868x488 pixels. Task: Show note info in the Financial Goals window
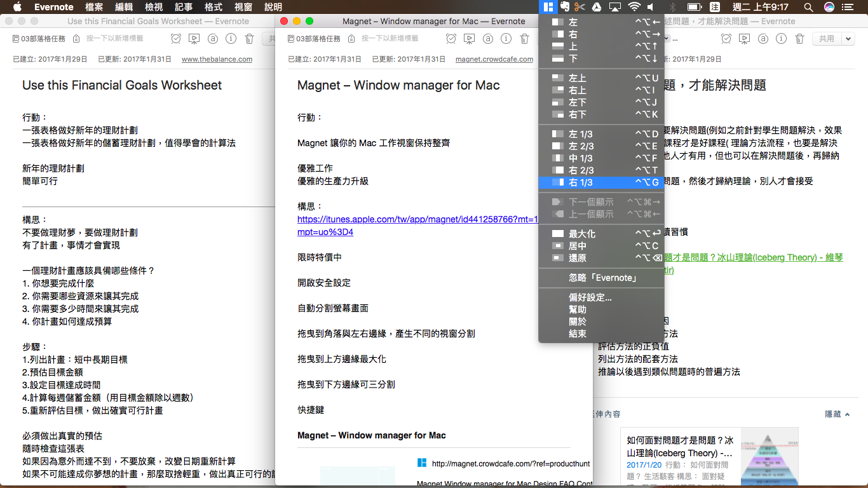[x=231, y=39]
